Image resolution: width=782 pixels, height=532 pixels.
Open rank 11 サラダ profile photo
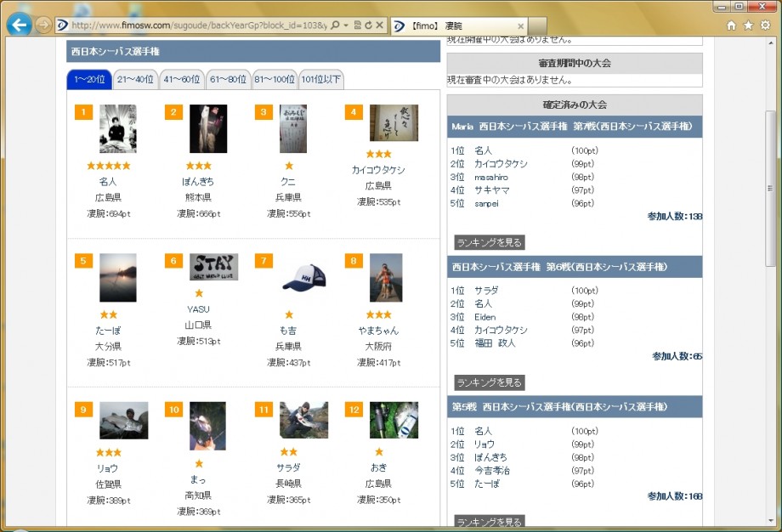click(x=303, y=421)
